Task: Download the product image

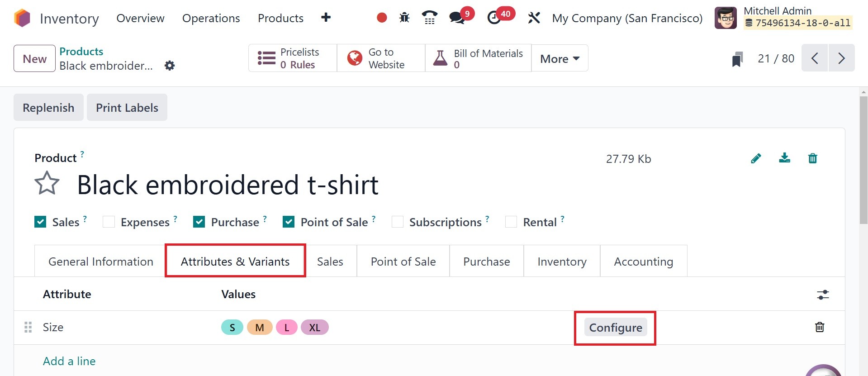Action: point(784,158)
